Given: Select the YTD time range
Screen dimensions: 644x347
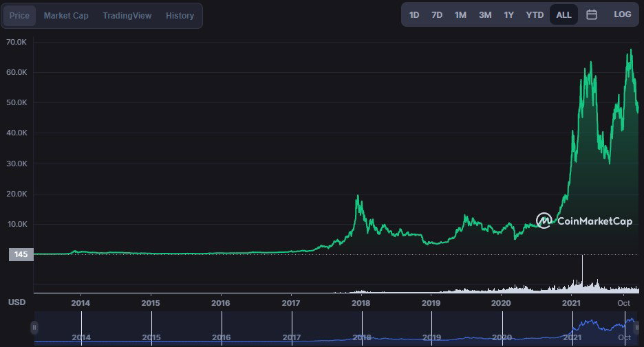Looking at the screenshot, I should click(x=535, y=14).
